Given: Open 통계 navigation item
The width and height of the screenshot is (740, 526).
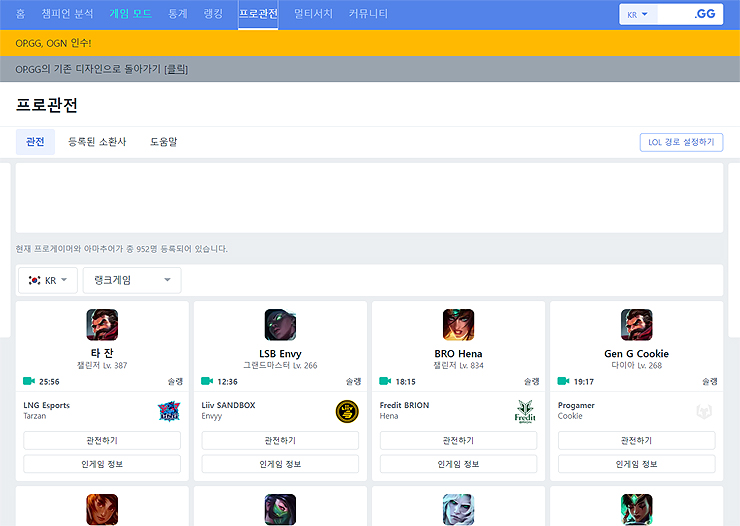Looking at the screenshot, I should [178, 14].
